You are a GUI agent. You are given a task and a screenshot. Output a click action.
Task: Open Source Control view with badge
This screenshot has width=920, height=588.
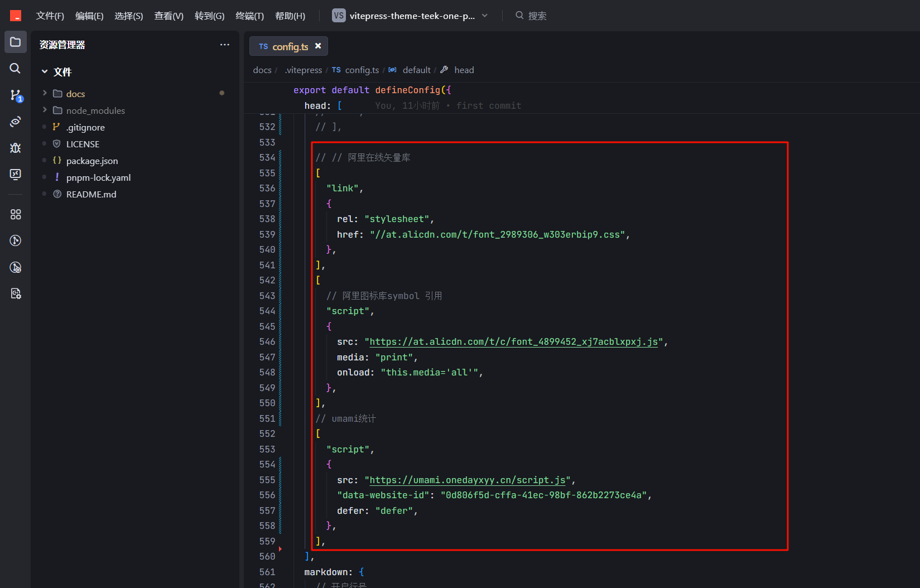[16, 95]
